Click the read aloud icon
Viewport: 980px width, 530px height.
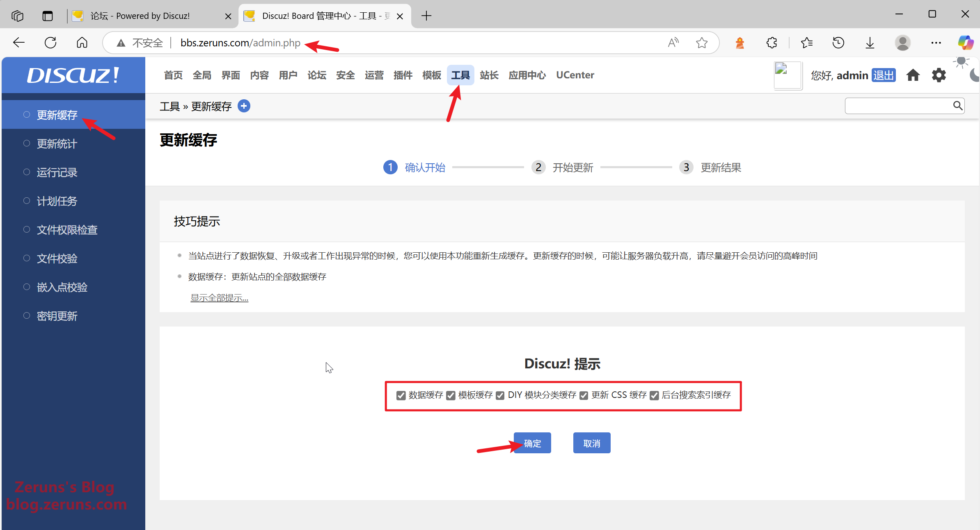(673, 43)
